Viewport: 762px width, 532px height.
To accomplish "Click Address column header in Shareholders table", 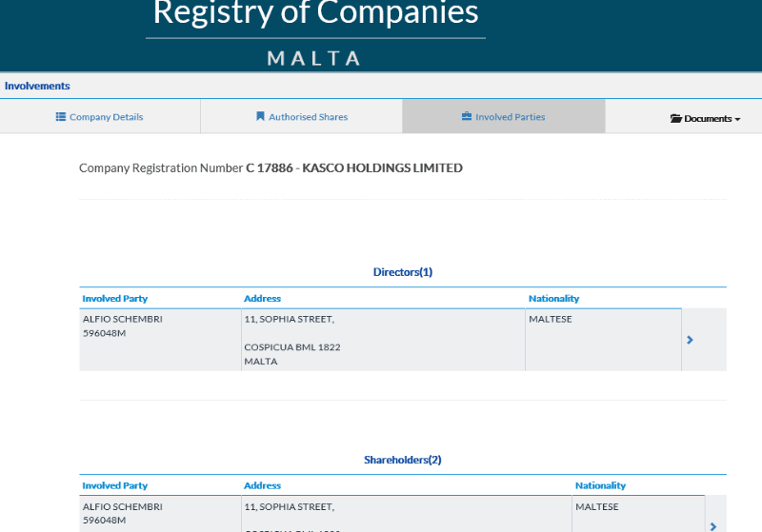I will click(263, 485).
